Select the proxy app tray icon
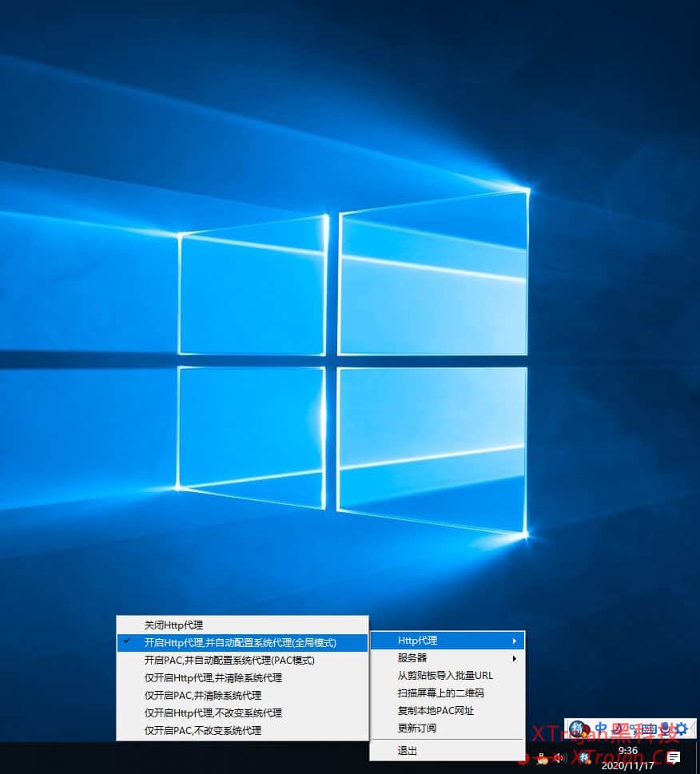This screenshot has height=774, width=700. tap(579, 728)
